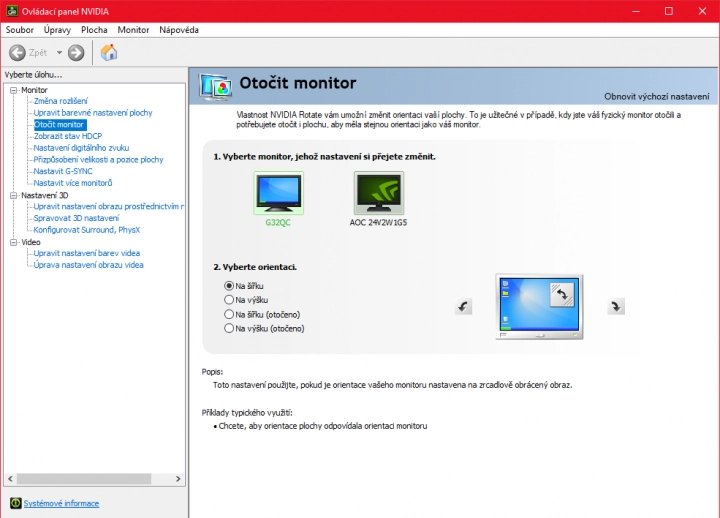
Task: Select Na šířku orientation
Action: pyautogui.click(x=229, y=286)
